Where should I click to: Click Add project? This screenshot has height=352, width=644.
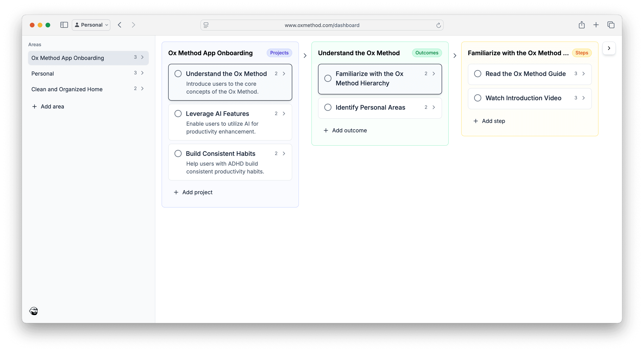tap(193, 192)
